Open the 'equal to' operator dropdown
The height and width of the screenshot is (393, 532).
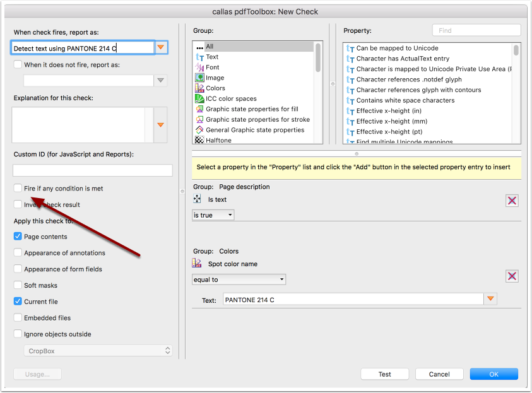point(239,279)
